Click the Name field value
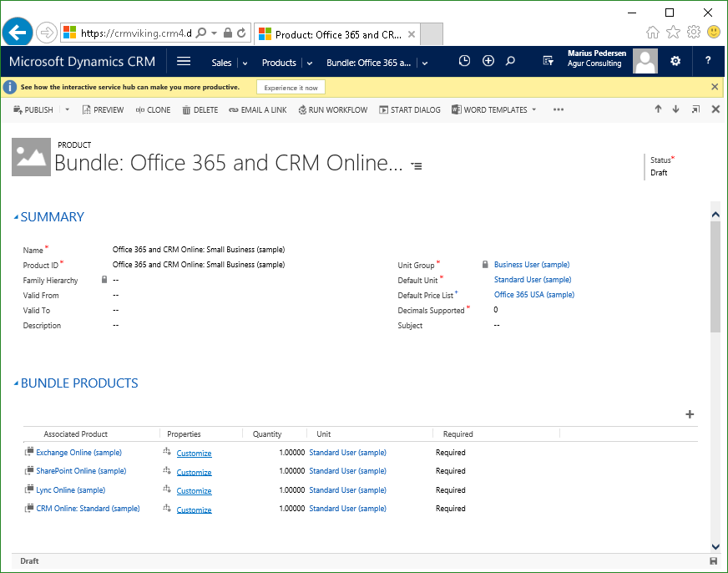728x573 pixels. 199,250
